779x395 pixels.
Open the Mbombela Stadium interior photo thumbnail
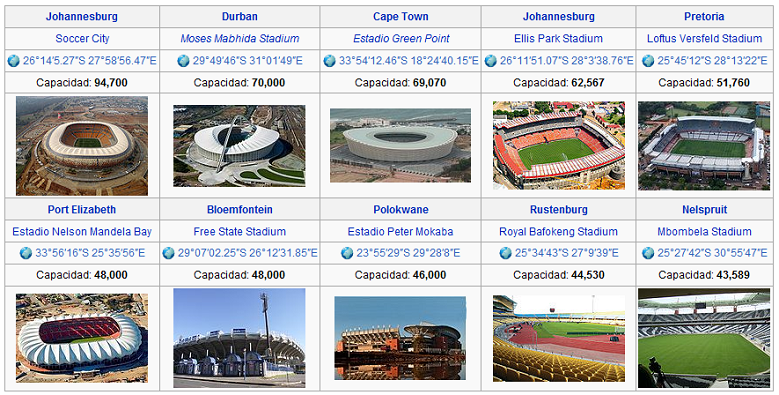click(x=704, y=338)
